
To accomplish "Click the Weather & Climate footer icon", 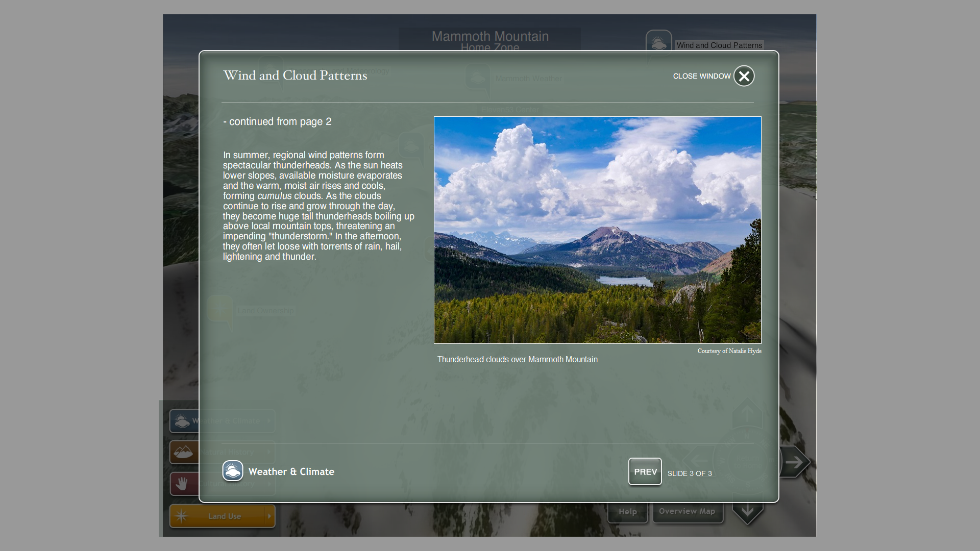I will 233,471.
